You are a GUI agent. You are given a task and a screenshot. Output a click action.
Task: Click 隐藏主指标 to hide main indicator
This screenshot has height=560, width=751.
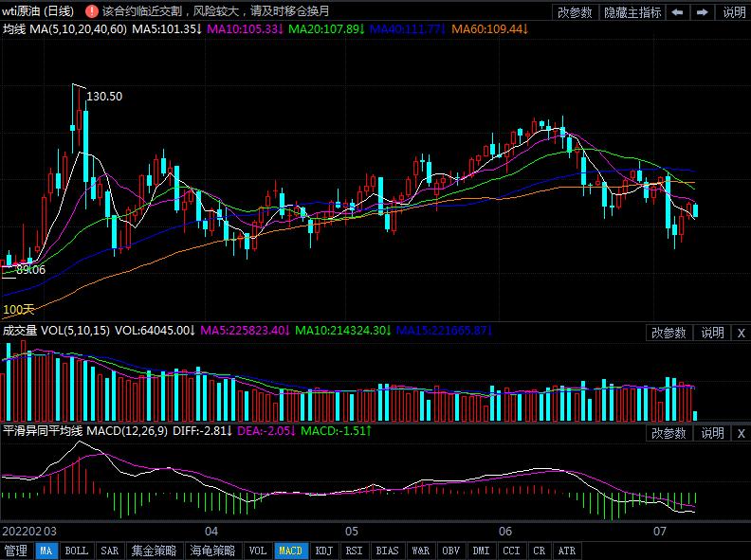pos(632,12)
